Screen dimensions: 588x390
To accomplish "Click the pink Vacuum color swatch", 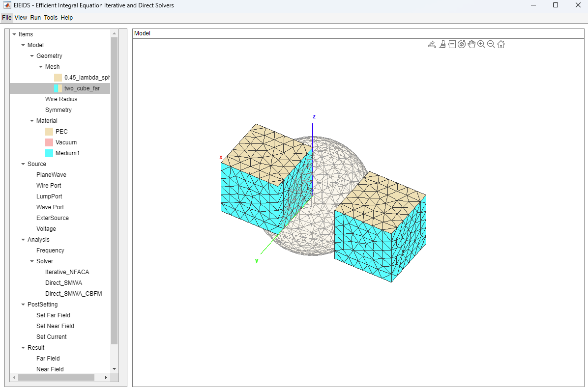I will point(49,142).
